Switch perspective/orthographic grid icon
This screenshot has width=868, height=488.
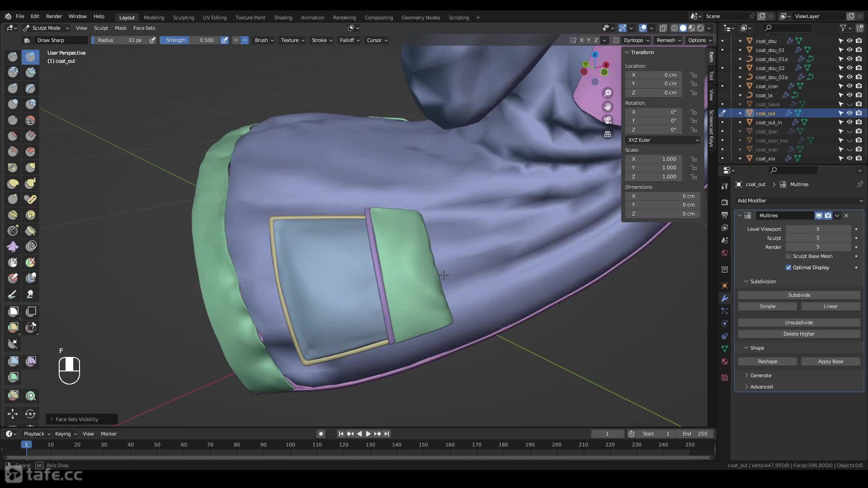[x=608, y=134]
